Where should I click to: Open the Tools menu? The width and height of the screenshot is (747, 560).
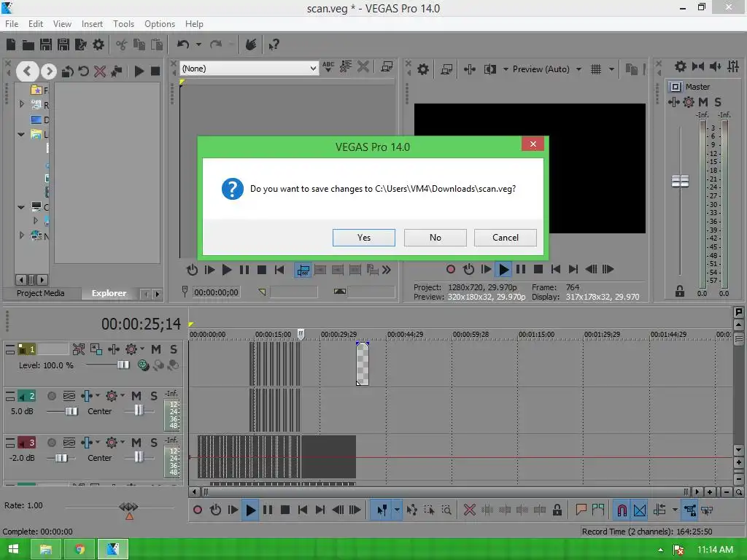[123, 24]
